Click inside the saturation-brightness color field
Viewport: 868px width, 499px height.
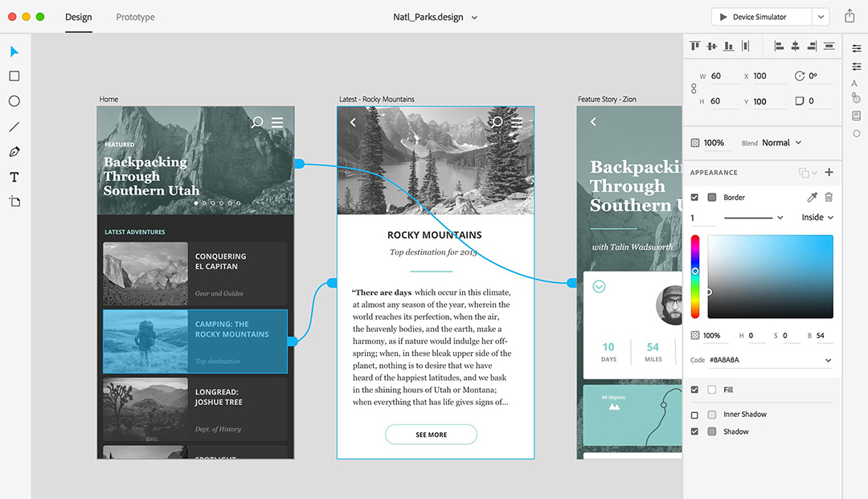pos(770,276)
